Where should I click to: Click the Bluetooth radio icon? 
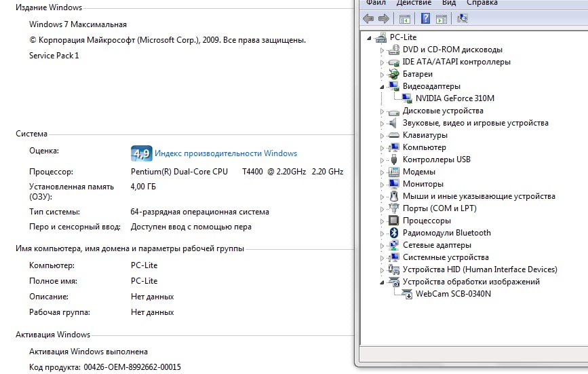coord(394,233)
